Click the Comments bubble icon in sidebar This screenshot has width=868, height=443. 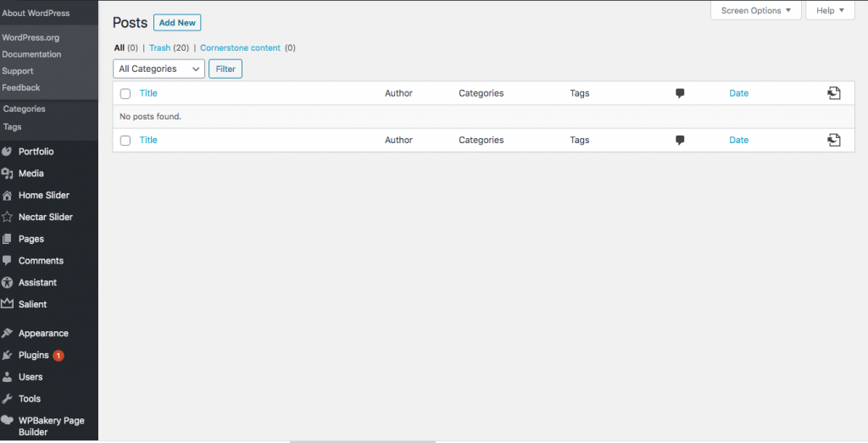7,261
